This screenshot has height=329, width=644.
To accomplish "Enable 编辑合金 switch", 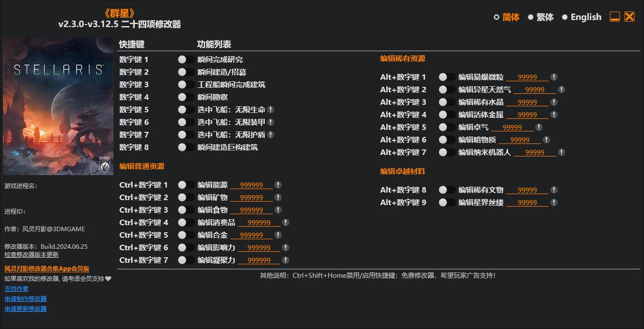I will pyautogui.click(x=186, y=235).
